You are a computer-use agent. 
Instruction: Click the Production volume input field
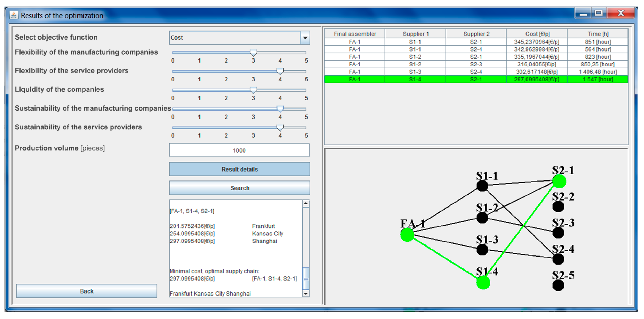tap(239, 151)
